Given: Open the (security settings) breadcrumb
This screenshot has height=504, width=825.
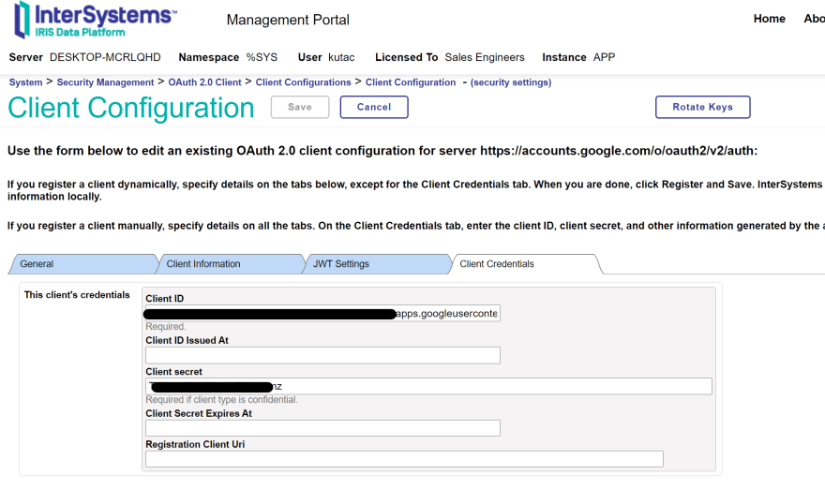Looking at the screenshot, I should coord(511,82).
